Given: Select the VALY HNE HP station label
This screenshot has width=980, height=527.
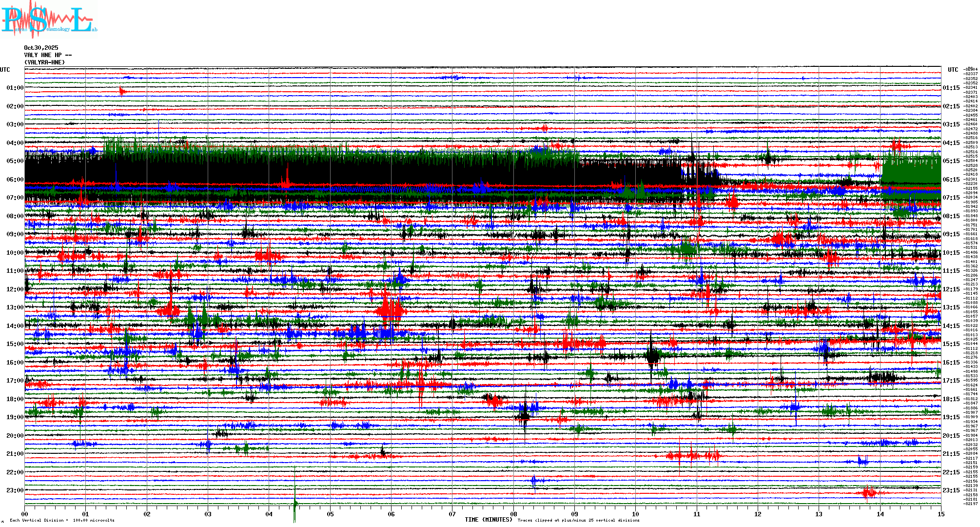Looking at the screenshot, I should click(x=47, y=55).
